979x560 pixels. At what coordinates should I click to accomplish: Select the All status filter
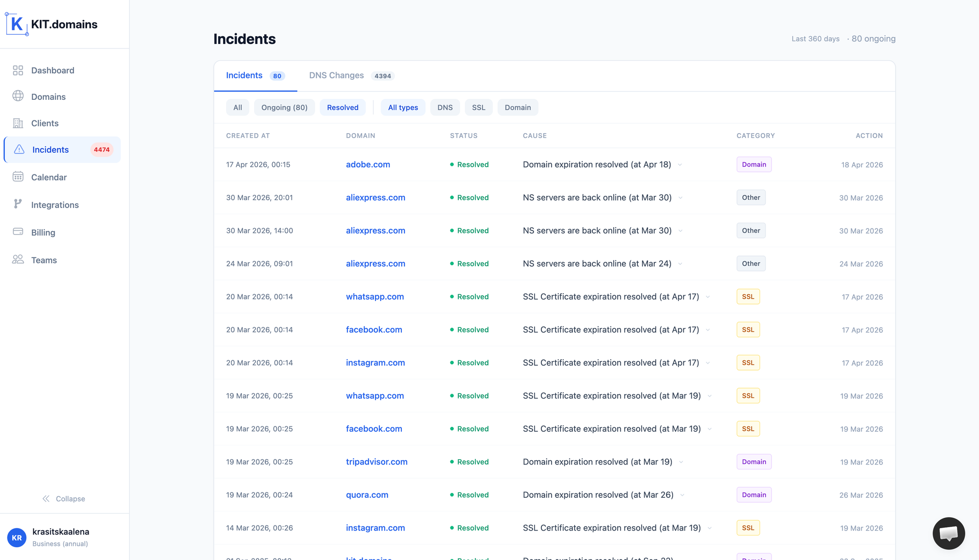(x=238, y=108)
